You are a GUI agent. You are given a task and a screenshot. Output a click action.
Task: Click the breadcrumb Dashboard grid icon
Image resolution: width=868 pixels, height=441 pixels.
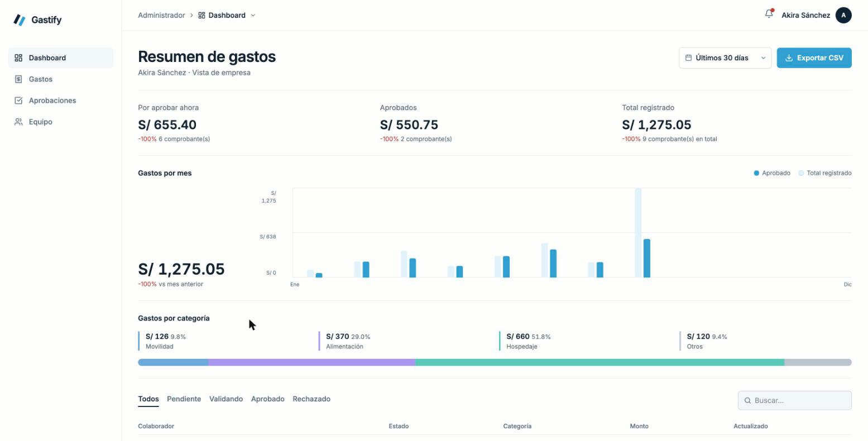[x=202, y=15]
